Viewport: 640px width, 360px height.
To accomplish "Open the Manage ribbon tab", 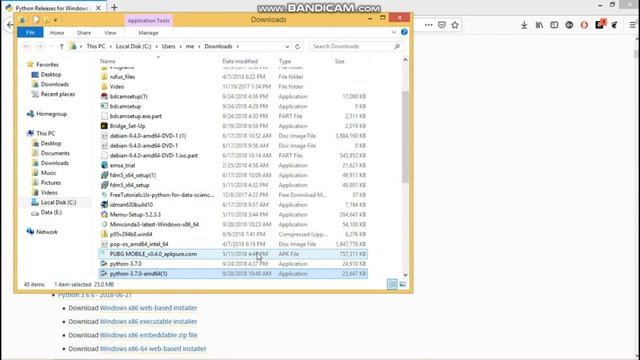I will (x=148, y=33).
